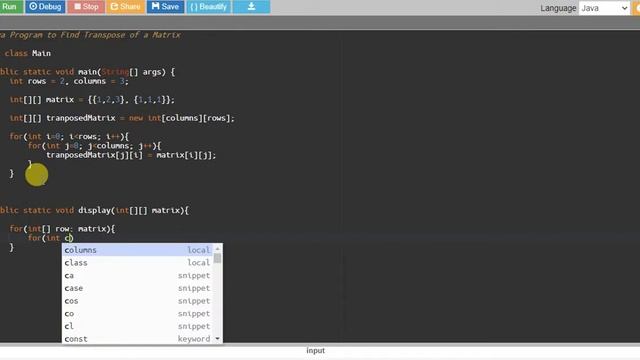Click the display(int[][] matrix) method line

[x=94, y=210]
